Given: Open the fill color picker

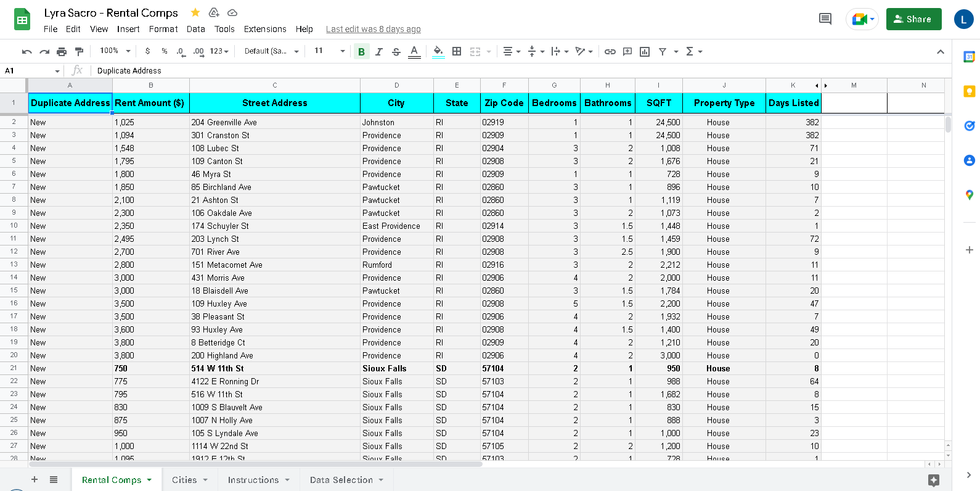Looking at the screenshot, I should click(438, 51).
